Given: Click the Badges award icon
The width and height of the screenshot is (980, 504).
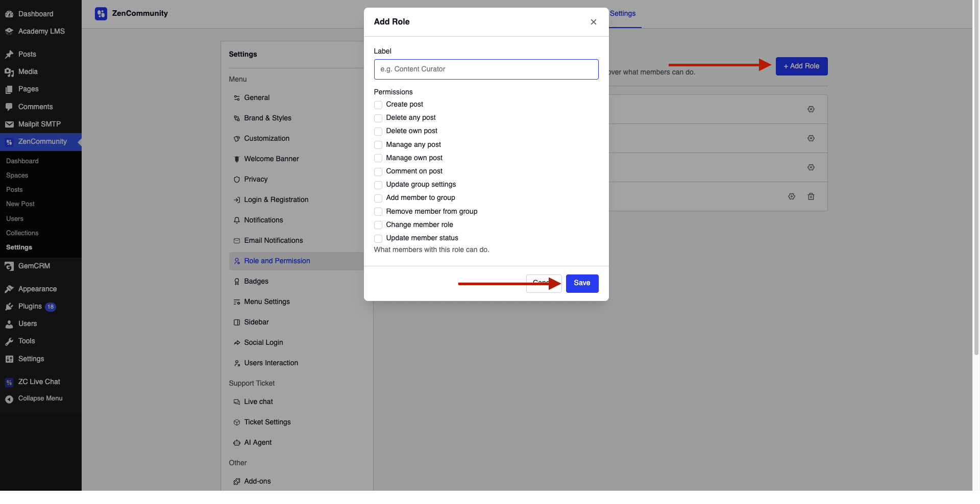Looking at the screenshot, I should tap(237, 282).
